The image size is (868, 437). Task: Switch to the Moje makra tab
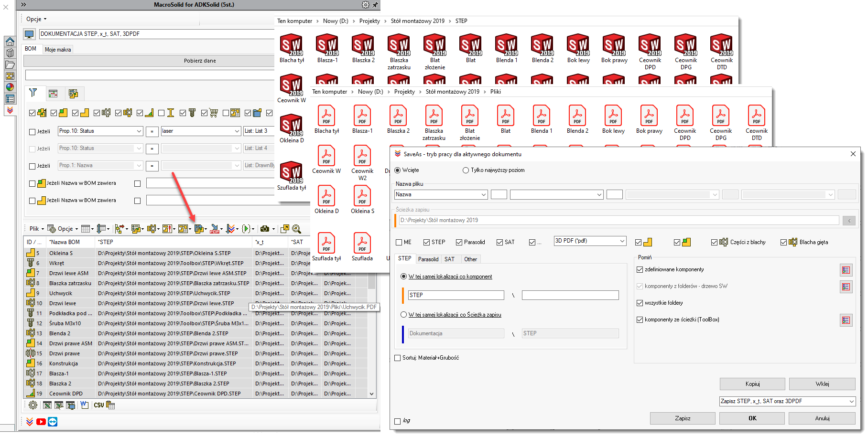pyautogui.click(x=58, y=50)
